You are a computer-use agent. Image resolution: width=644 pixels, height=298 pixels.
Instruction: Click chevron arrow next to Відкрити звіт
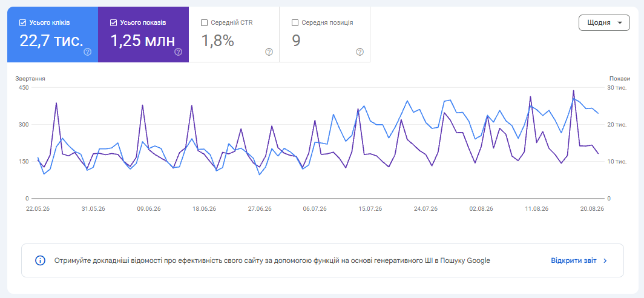[605, 260]
